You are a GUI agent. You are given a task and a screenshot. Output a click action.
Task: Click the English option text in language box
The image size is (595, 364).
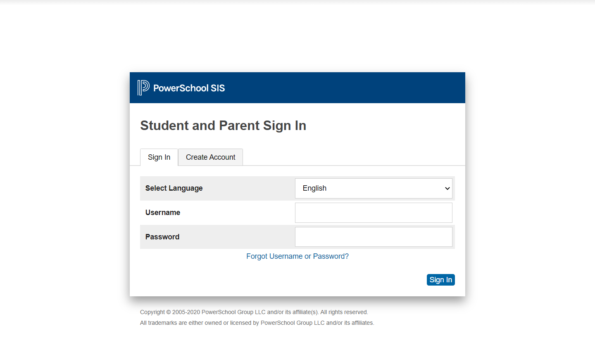(x=314, y=188)
